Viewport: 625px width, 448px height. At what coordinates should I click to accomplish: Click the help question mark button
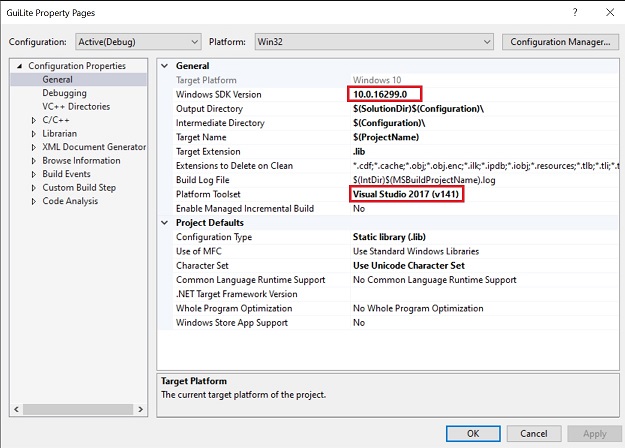pos(574,11)
